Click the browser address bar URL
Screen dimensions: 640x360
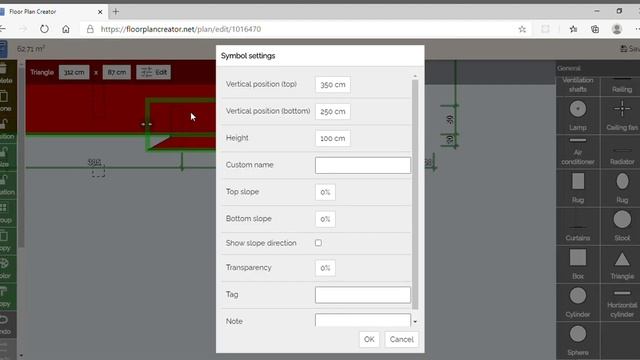pyautogui.click(x=181, y=29)
